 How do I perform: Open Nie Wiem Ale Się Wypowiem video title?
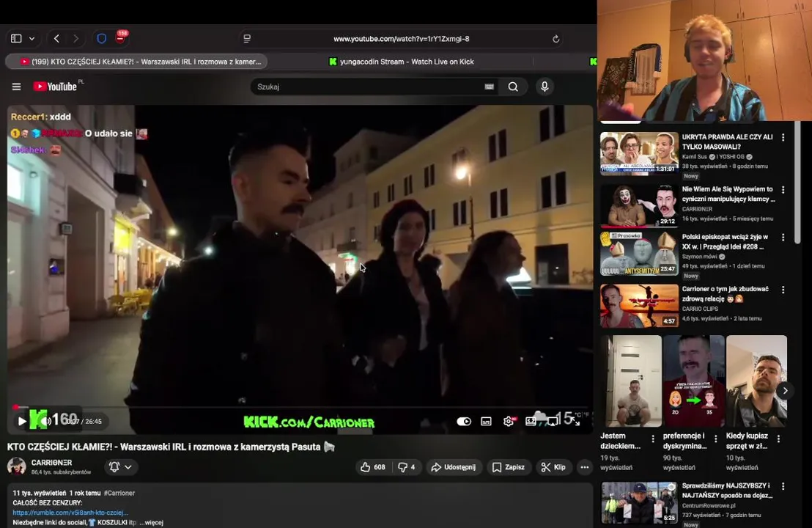728,194
